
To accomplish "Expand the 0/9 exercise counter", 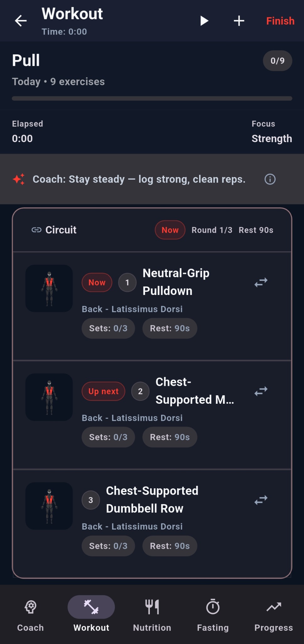I will point(277,61).
